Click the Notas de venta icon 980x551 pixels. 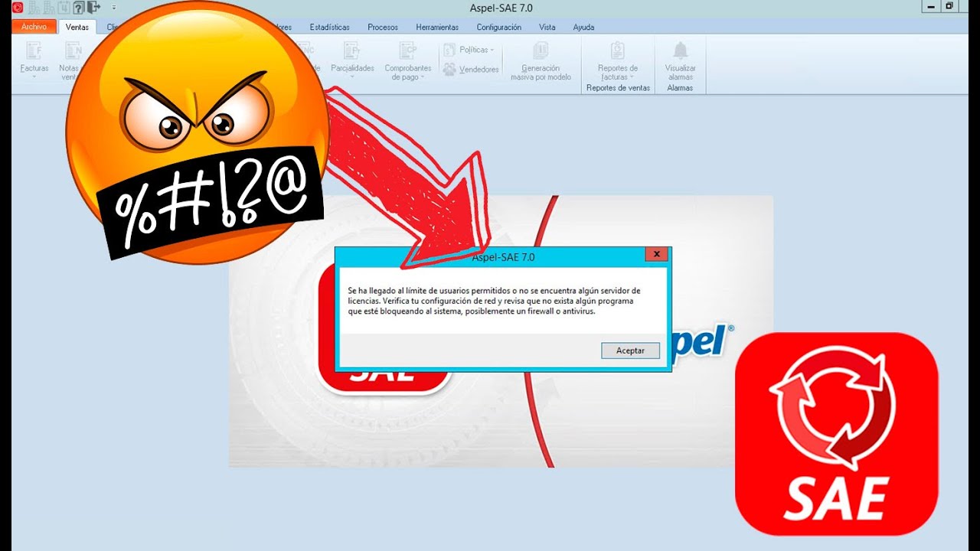click(x=73, y=51)
